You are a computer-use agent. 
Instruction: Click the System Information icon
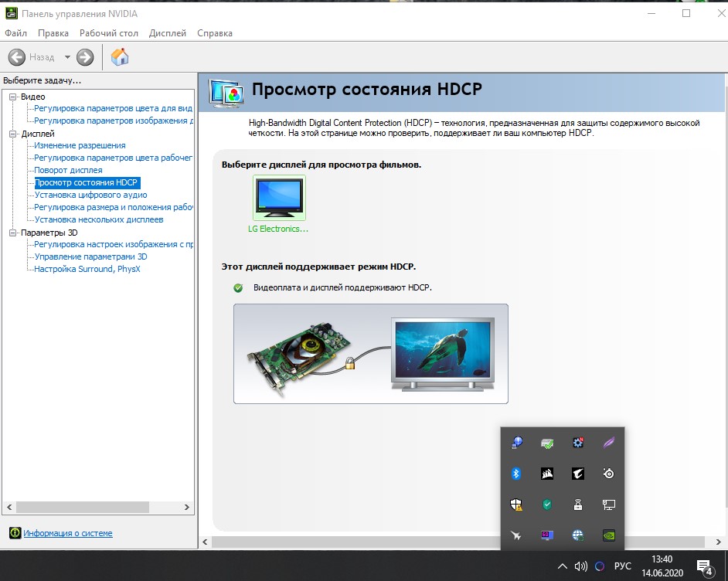tap(15, 533)
